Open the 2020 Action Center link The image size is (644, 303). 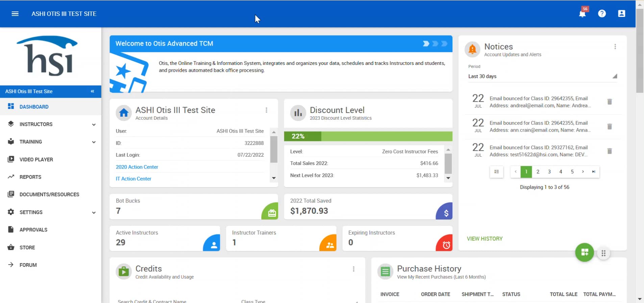pyautogui.click(x=137, y=167)
